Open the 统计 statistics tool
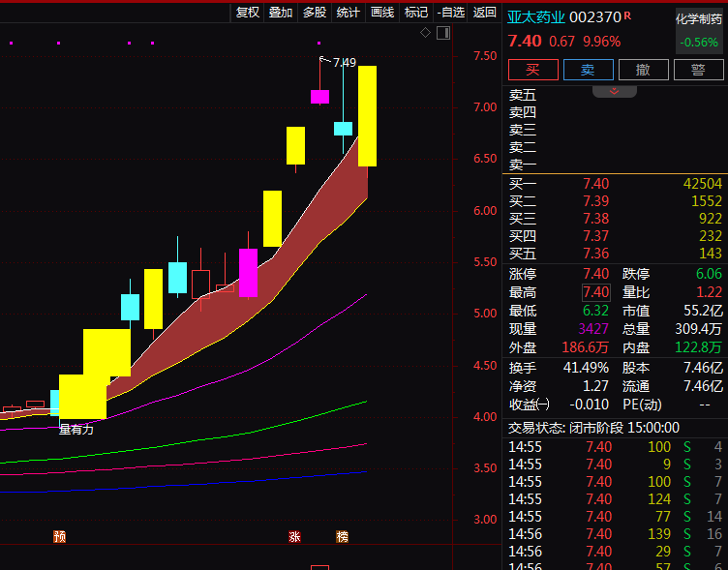 (348, 12)
